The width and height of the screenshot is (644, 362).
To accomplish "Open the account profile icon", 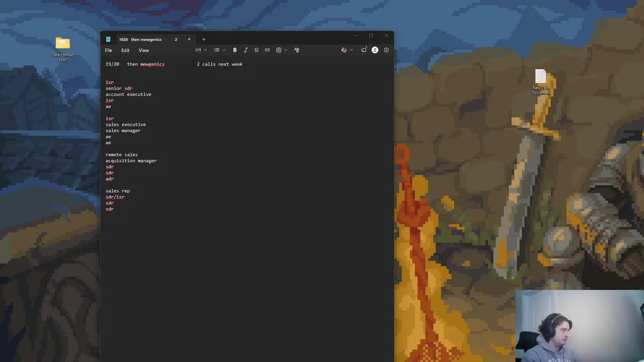I will [x=375, y=50].
